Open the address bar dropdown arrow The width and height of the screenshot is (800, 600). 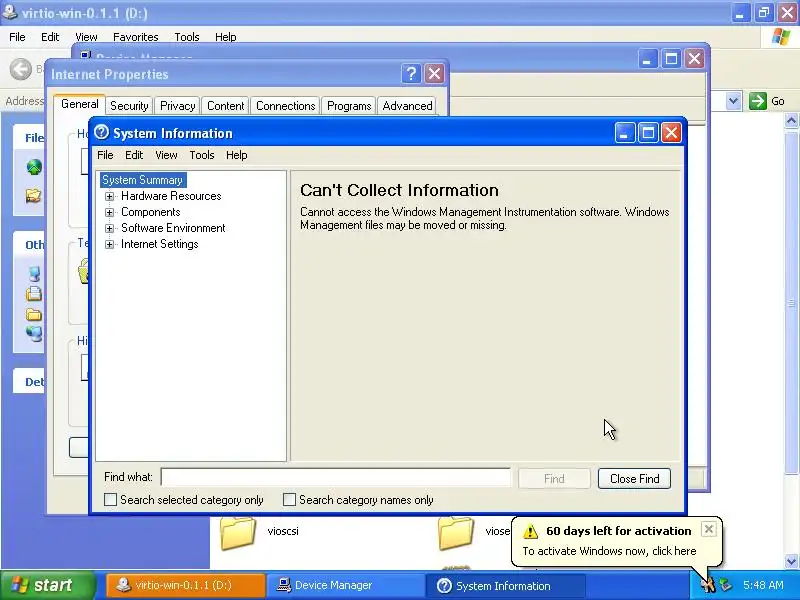coord(733,101)
